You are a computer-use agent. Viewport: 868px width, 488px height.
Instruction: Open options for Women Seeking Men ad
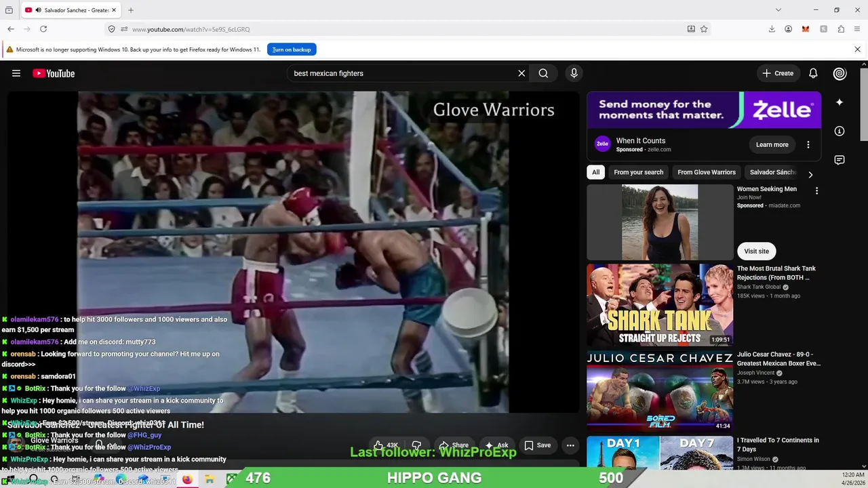[x=816, y=191]
